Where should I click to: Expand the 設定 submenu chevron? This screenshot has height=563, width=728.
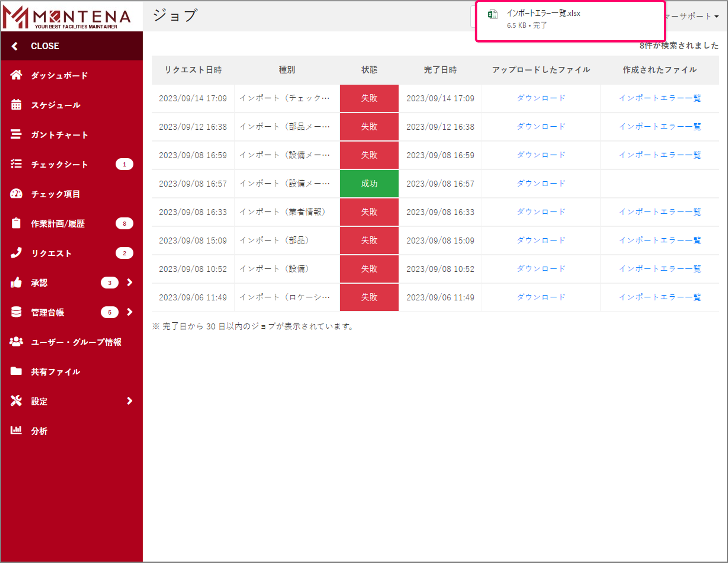point(130,401)
